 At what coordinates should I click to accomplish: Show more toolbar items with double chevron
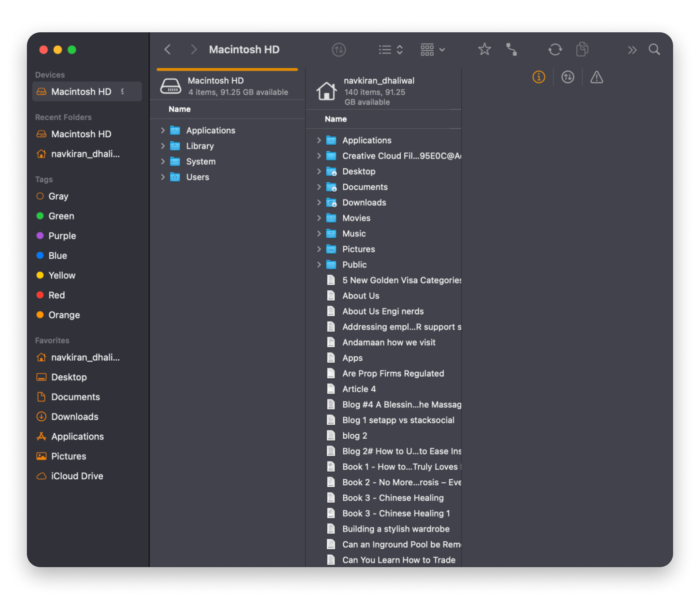[x=632, y=50]
